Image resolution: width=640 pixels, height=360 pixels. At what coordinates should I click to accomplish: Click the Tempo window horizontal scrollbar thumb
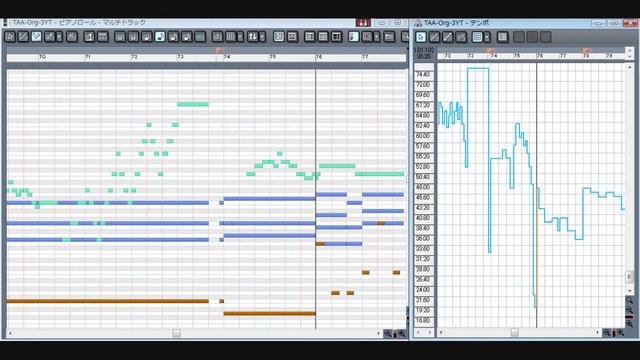pos(515,333)
